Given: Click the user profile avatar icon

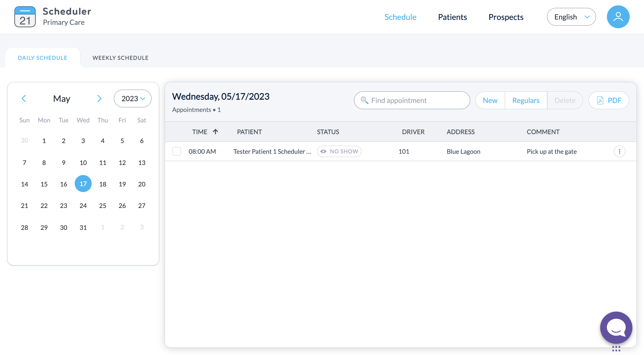Looking at the screenshot, I should (x=618, y=17).
